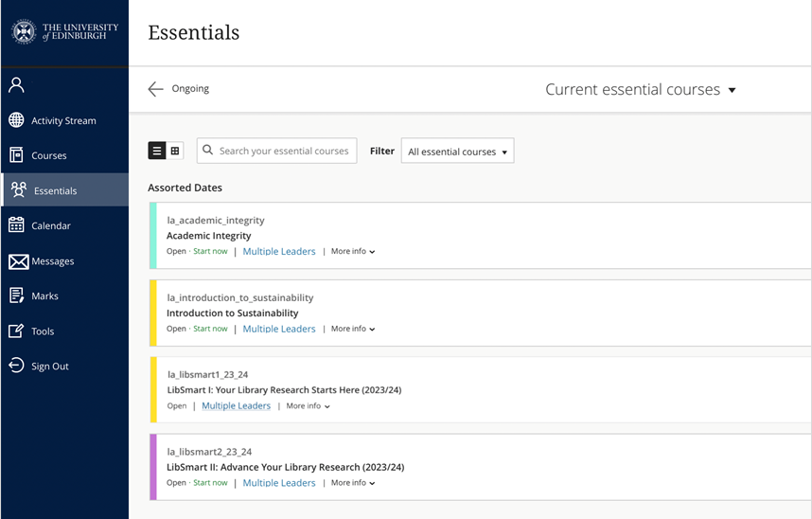The image size is (812, 519).
Task: Open LibSmart I: Your Library Research Starts Here
Action: coord(284,390)
